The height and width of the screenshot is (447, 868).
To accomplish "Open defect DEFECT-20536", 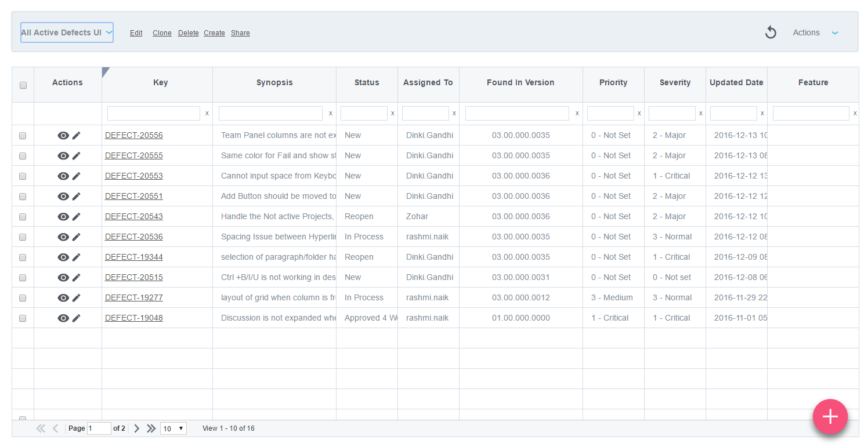I will click(x=133, y=237).
